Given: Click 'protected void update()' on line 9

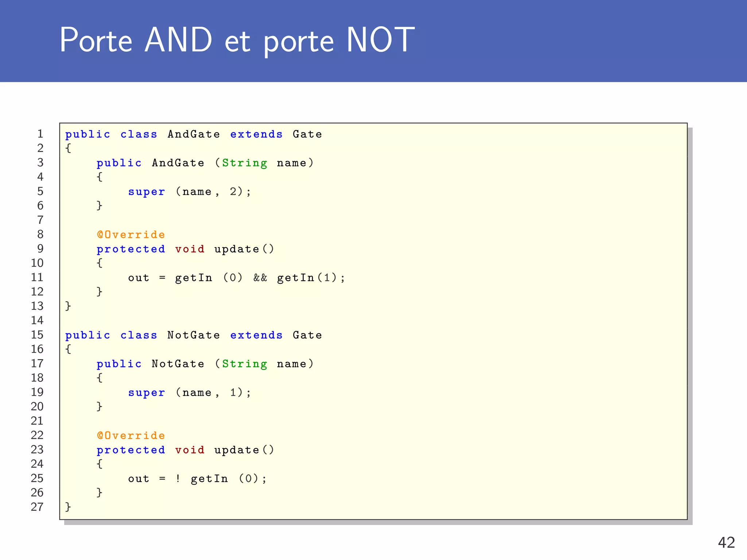Looking at the screenshot, I should [x=185, y=249].
